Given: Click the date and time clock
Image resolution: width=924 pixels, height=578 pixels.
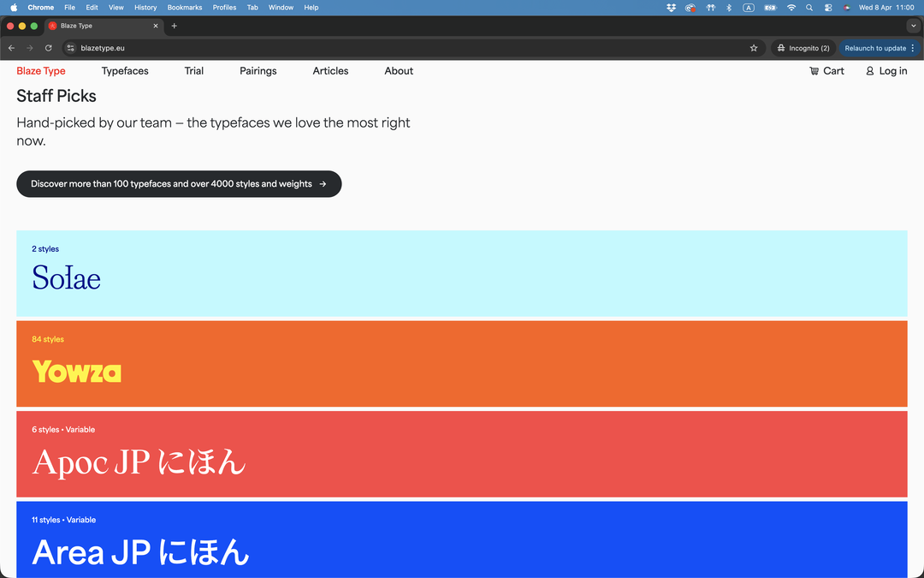Looking at the screenshot, I should tap(886, 8).
